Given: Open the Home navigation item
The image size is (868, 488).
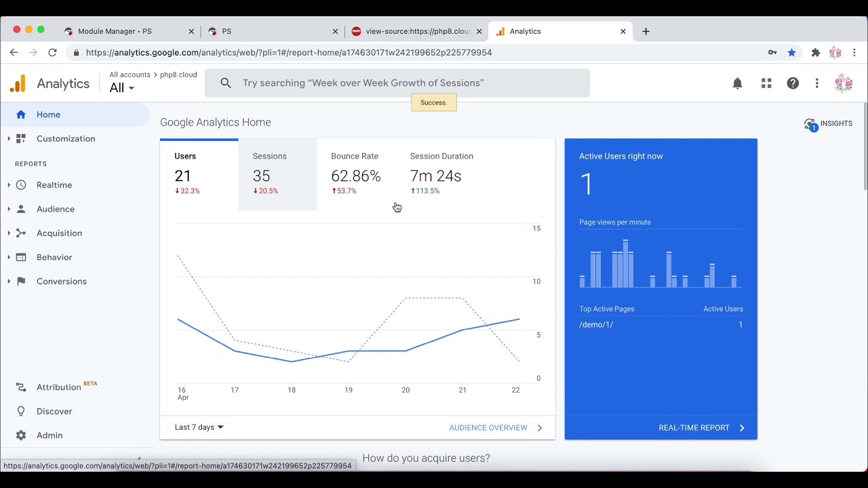Looking at the screenshot, I should [75, 115].
